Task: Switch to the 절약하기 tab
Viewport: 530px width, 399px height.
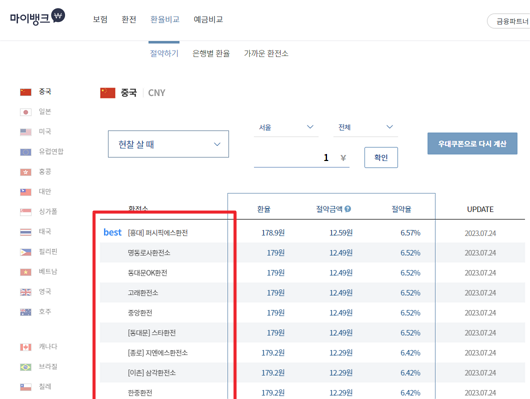Action: pos(164,53)
